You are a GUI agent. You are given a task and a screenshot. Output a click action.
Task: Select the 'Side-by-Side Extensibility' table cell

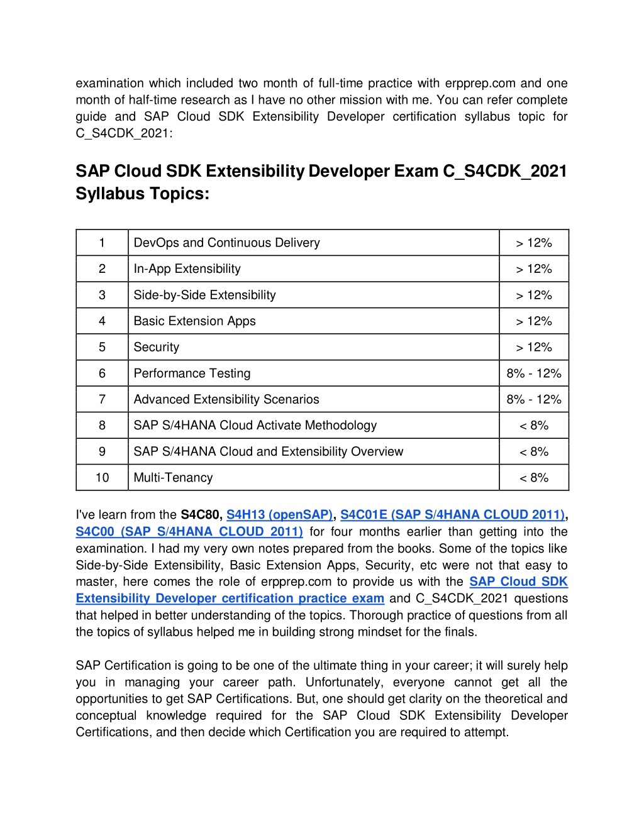(x=314, y=295)
